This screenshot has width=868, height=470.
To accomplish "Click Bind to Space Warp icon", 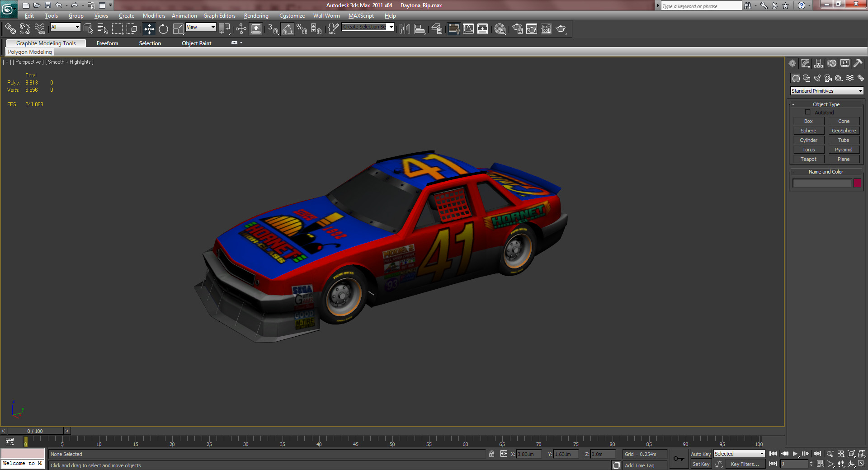I will (40, 29).
